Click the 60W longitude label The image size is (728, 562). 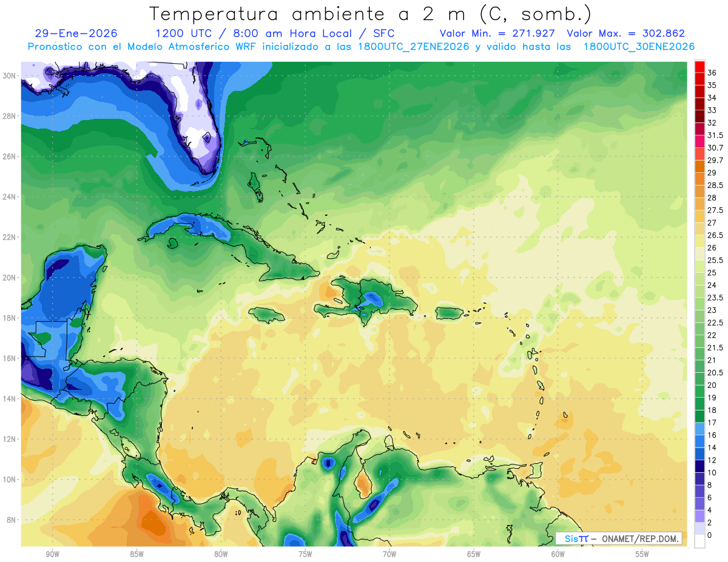pos(558,554)
